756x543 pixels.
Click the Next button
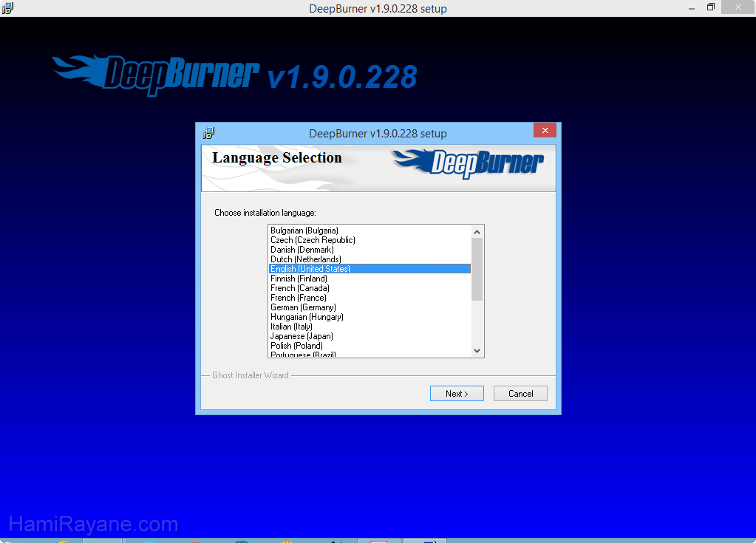457,394
